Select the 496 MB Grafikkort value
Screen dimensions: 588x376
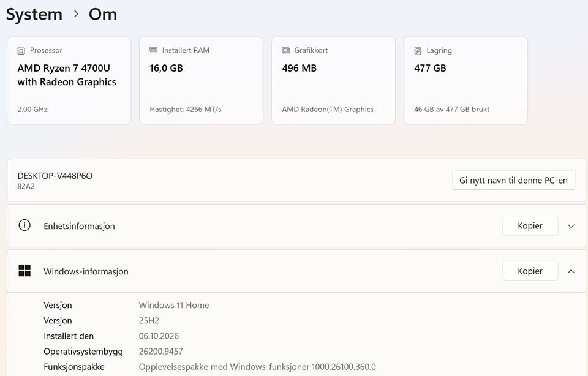300,68
